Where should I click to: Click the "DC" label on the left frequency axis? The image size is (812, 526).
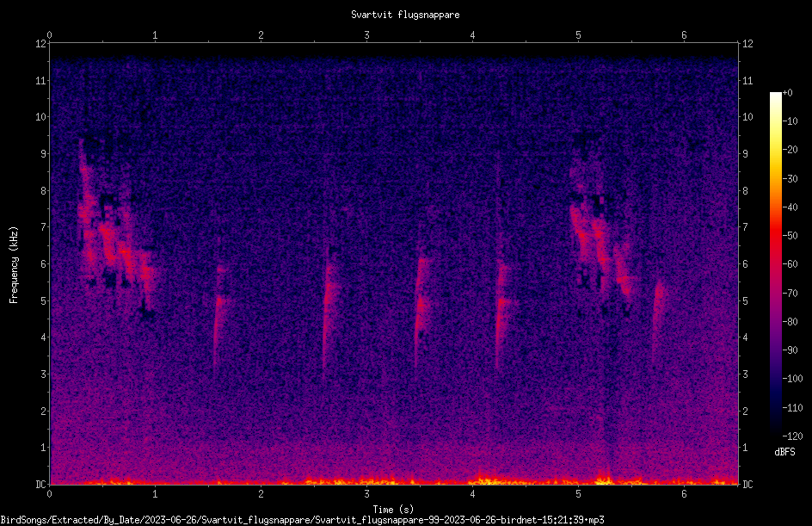40,485
